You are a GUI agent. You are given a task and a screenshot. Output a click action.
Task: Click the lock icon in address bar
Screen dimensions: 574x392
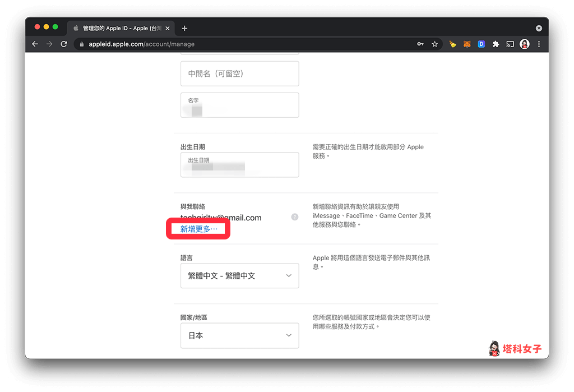click(x=82, y=44)
